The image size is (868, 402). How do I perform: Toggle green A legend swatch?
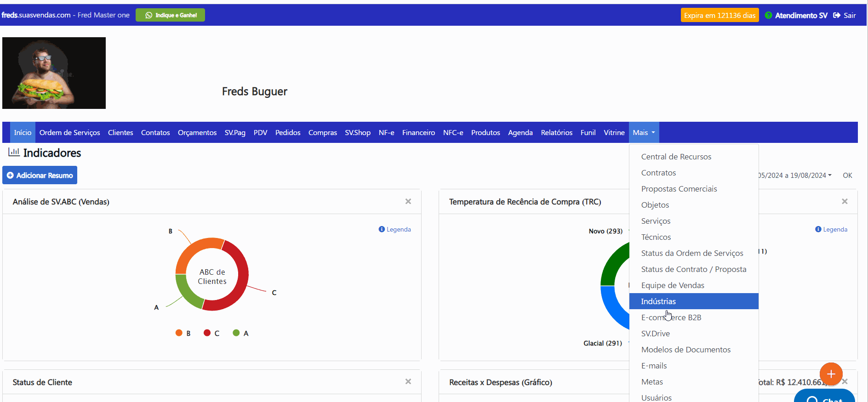click(x=236, y=333)
